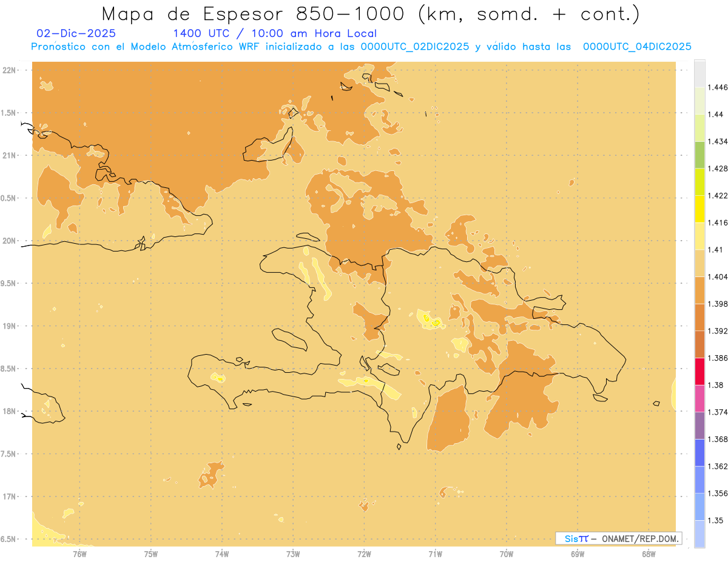
Task: Click the longitude label '73W'
Action: click(293, 554)
